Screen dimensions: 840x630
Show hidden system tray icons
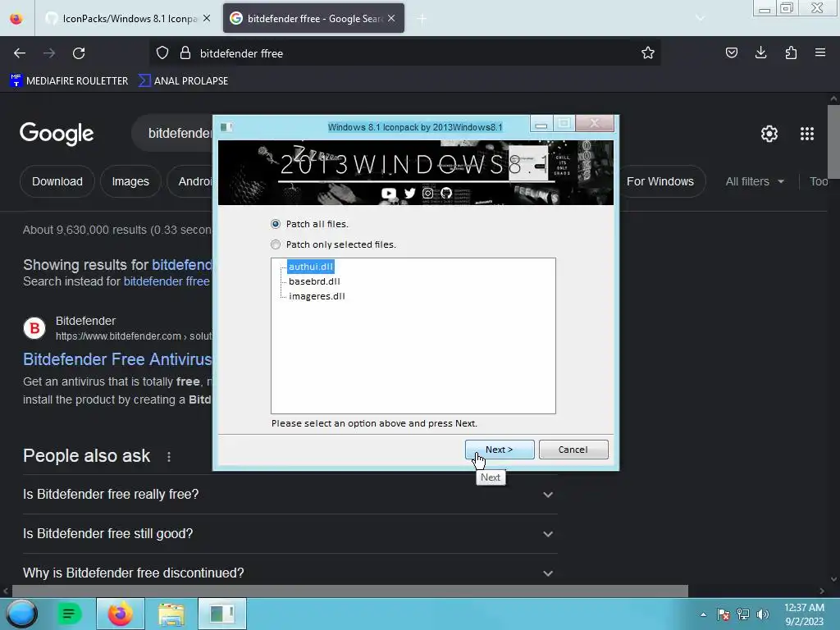(x=703, y=614)
